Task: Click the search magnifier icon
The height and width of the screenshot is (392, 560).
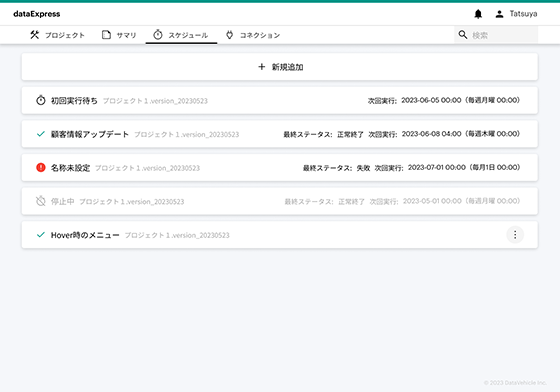Action: point(462,35)
